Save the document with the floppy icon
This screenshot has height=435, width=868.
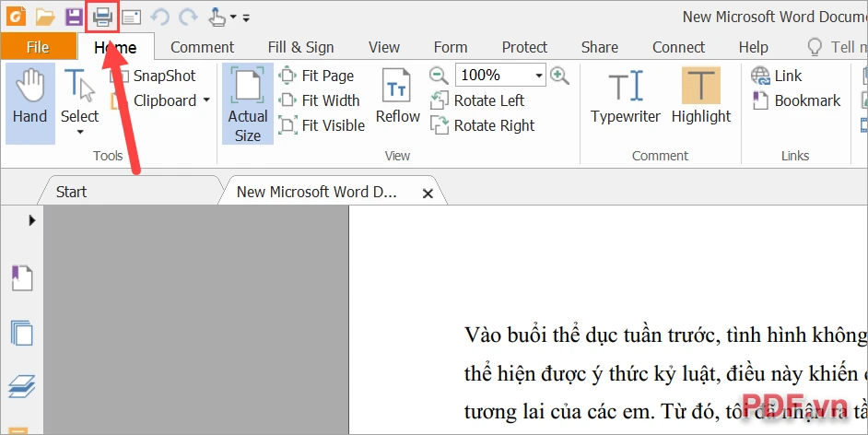(75, 18)
